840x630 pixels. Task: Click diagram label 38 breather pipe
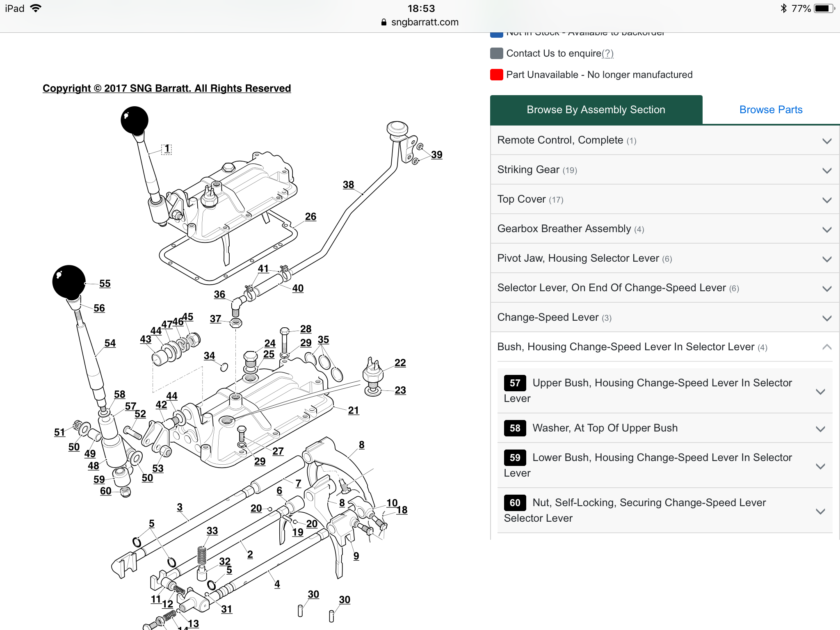pos(348,185)
